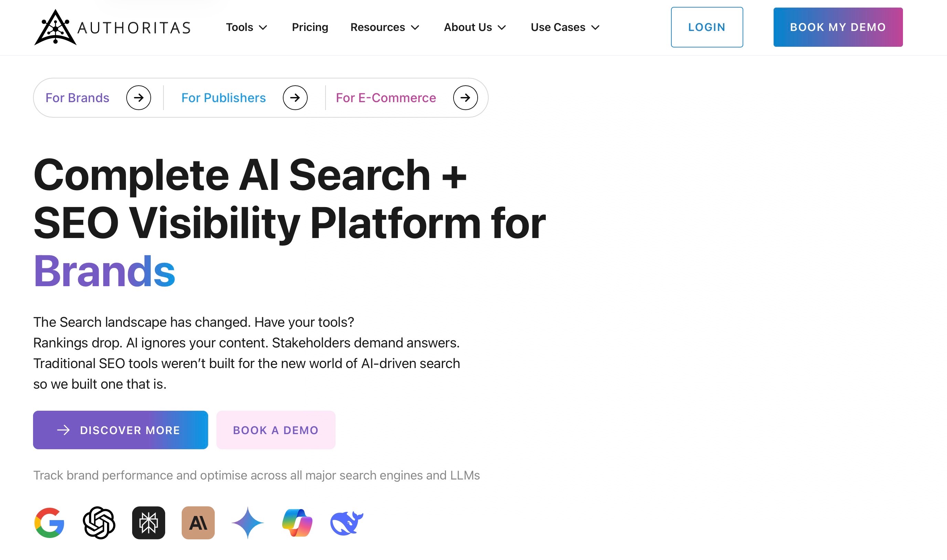The image size is (947, 560).
Task: Expand the Use Cases dropdown
Action: pyautogui.click(x=564, y=27)
